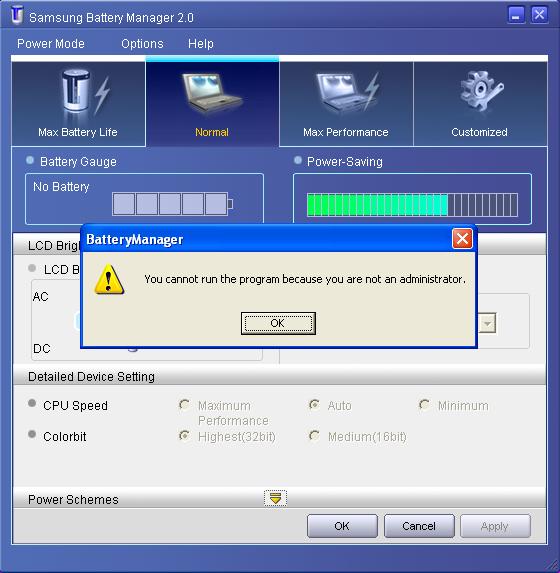This screenshot has height=573, width=560.
Task: Select Minimum CPU speed radio button
Action: coord(424,405)
